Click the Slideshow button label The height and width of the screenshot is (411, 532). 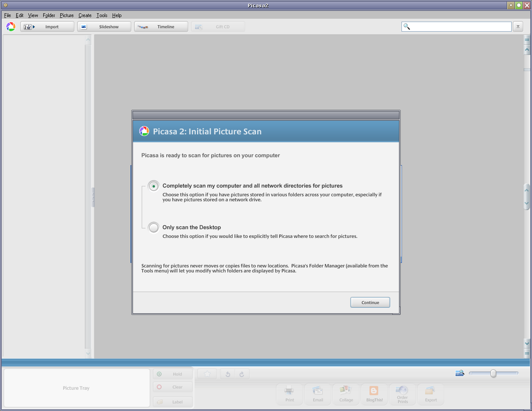pyautogui.click(x=109, y=27)
